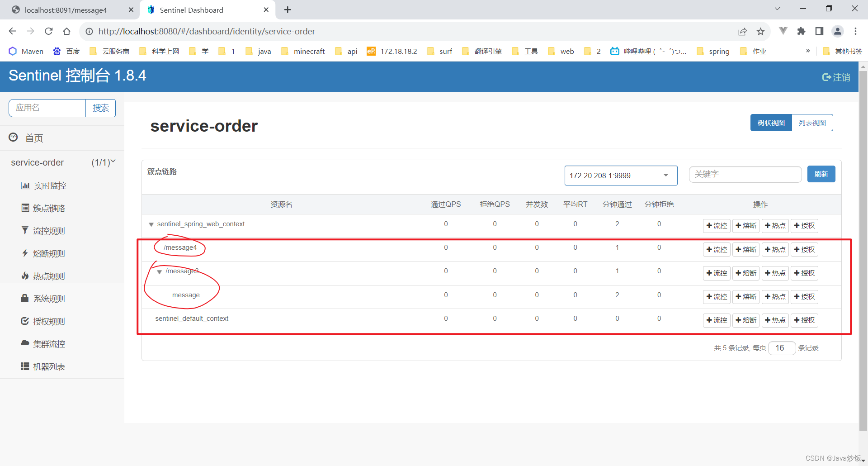868x466 pixels.
Task: Switch to 树状视图 tree view
Action: tap(771, 123)
